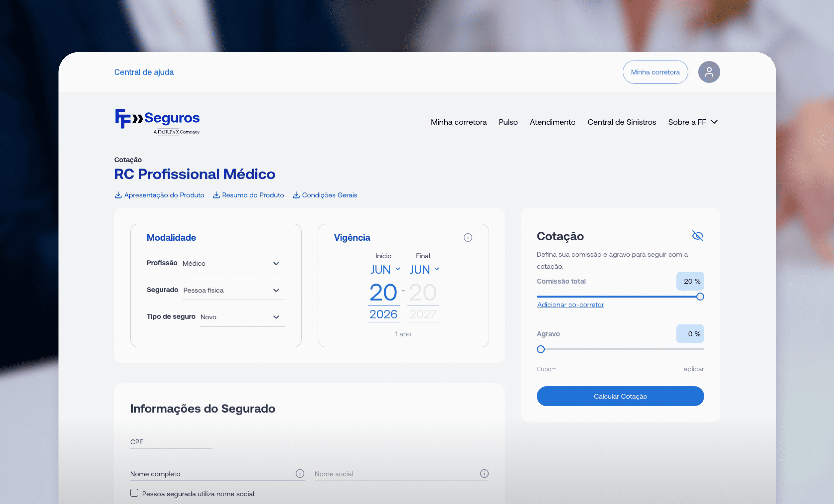Focus the Cupom input field
This screenshot has height=504, width=834.
point(608,369)
